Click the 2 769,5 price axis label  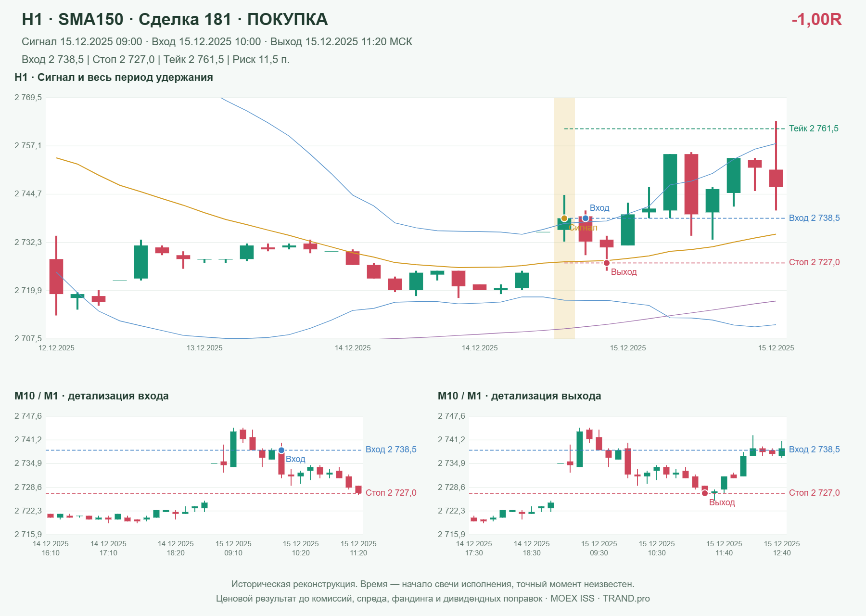pos(28,98)
